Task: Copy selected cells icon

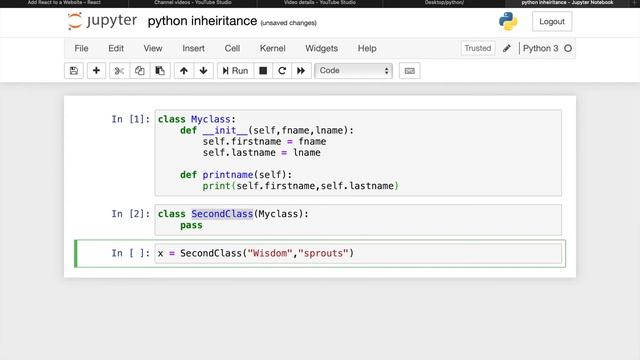Action: tap(140, 71)
